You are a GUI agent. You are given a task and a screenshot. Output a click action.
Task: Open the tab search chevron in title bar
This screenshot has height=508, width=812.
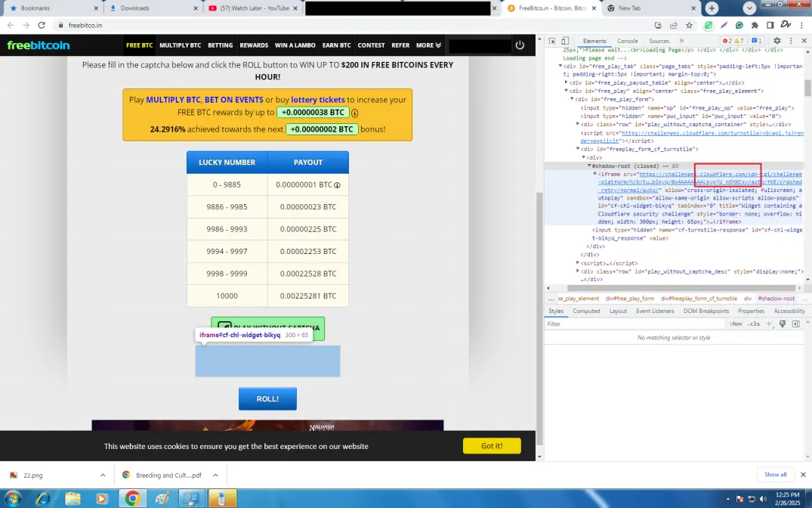749,8
